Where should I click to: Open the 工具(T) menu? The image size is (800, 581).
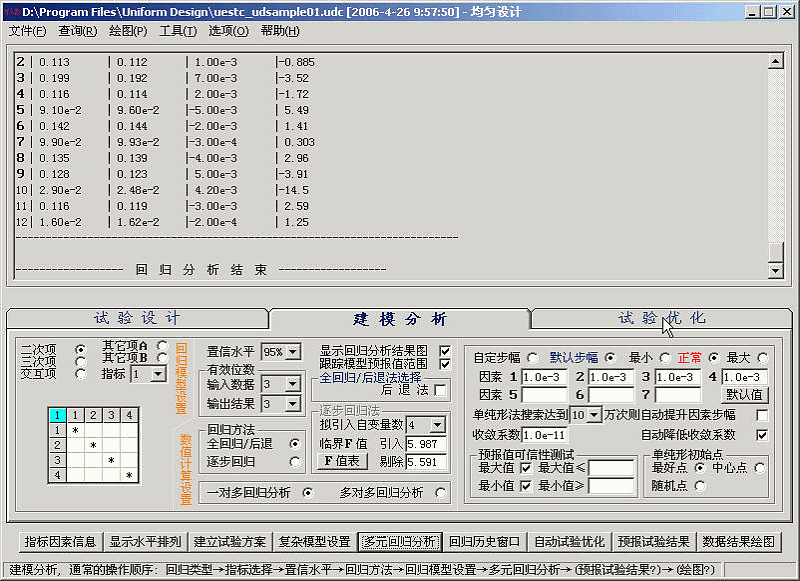click(x=178, y=30)
